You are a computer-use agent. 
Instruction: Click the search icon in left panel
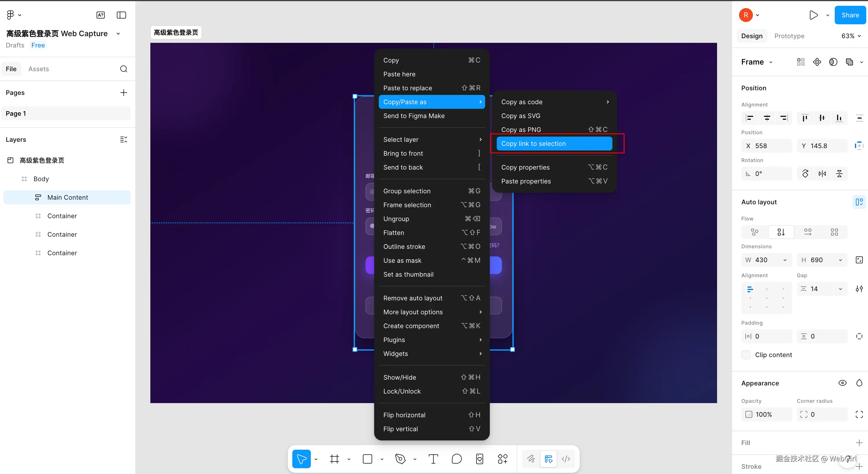124,69
